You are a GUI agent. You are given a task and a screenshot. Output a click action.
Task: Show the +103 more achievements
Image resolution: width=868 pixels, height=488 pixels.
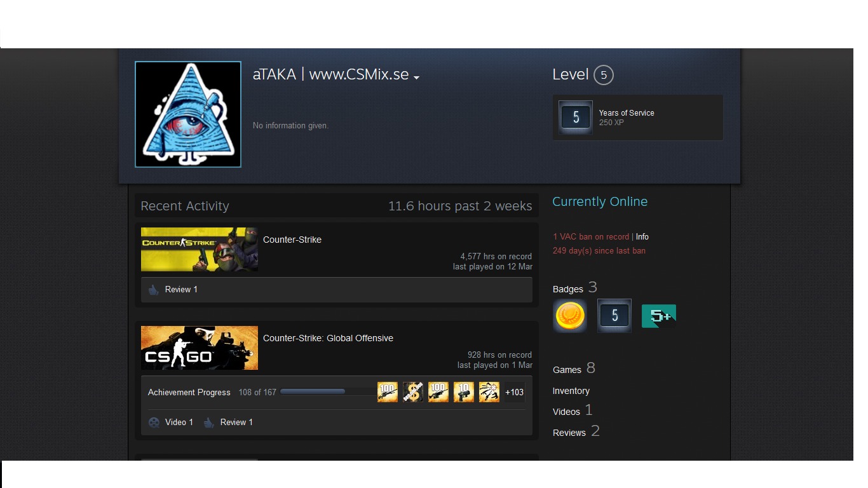click(515, 392)
